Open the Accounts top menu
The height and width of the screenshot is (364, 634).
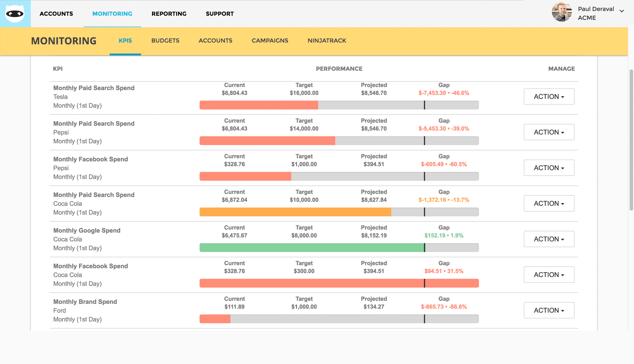point(56,14)
